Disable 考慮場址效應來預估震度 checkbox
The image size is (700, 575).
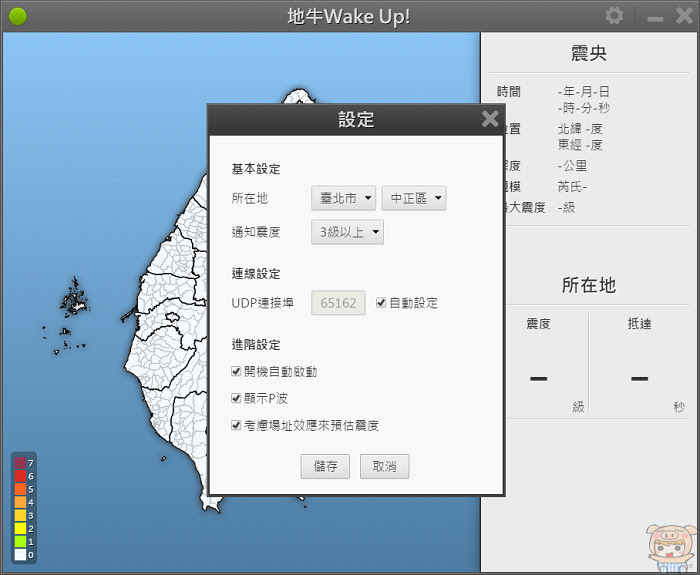236,425
